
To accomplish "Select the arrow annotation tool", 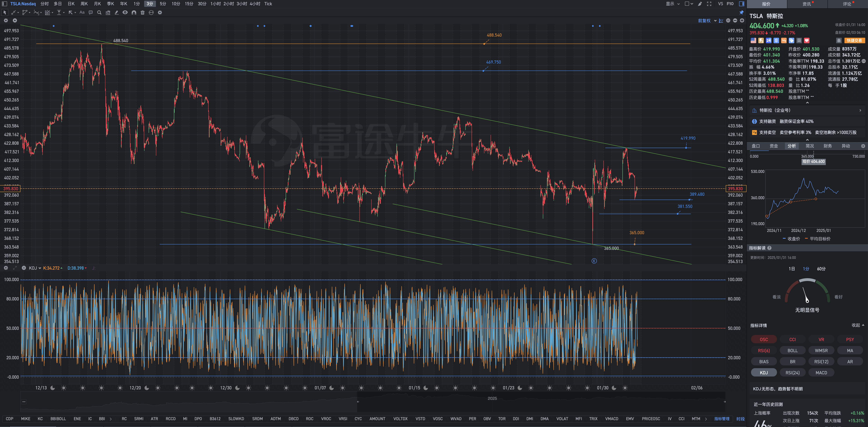I will tap(70, 12).
